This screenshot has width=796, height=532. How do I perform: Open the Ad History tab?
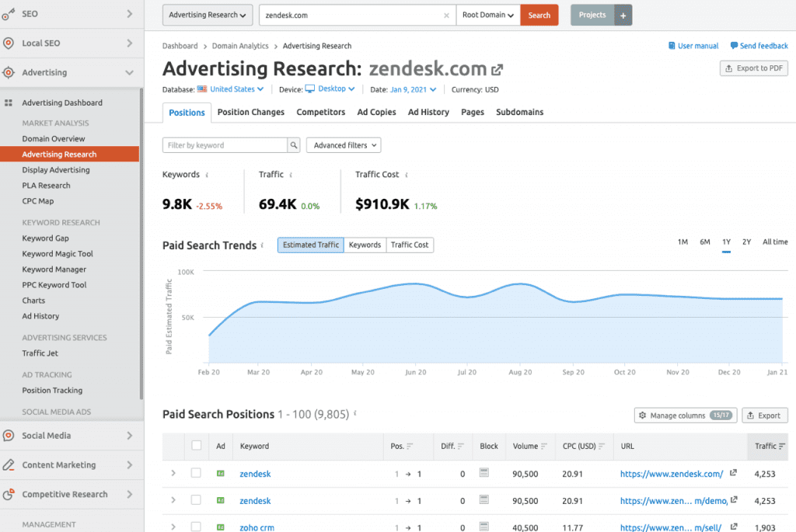pyautogui.click(x=428, y=112)
